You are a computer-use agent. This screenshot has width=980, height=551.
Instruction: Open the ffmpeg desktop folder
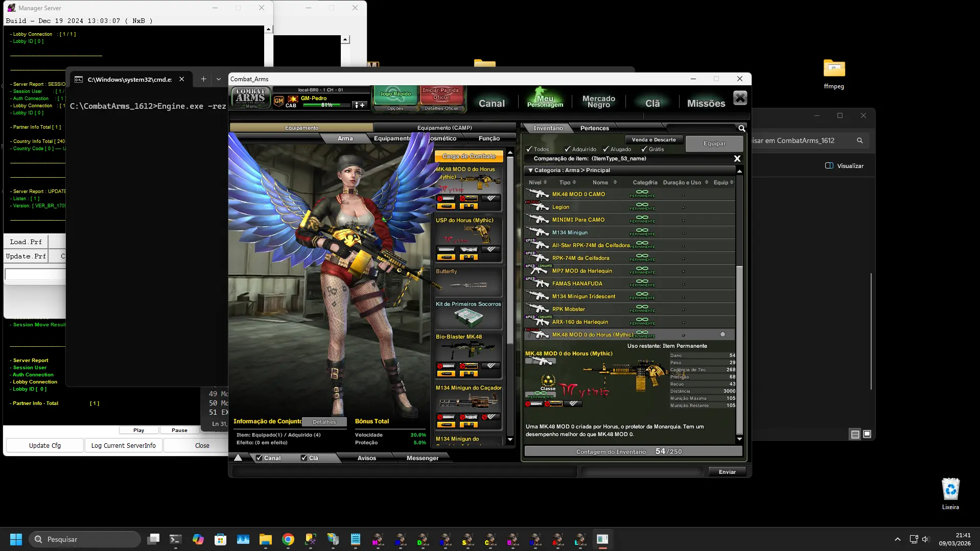[834, 74]
